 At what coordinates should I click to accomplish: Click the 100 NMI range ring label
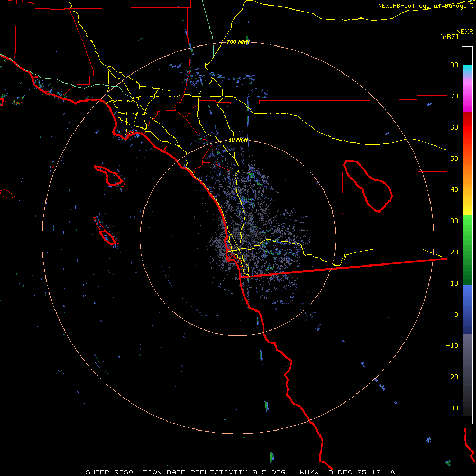pos(238,42)
